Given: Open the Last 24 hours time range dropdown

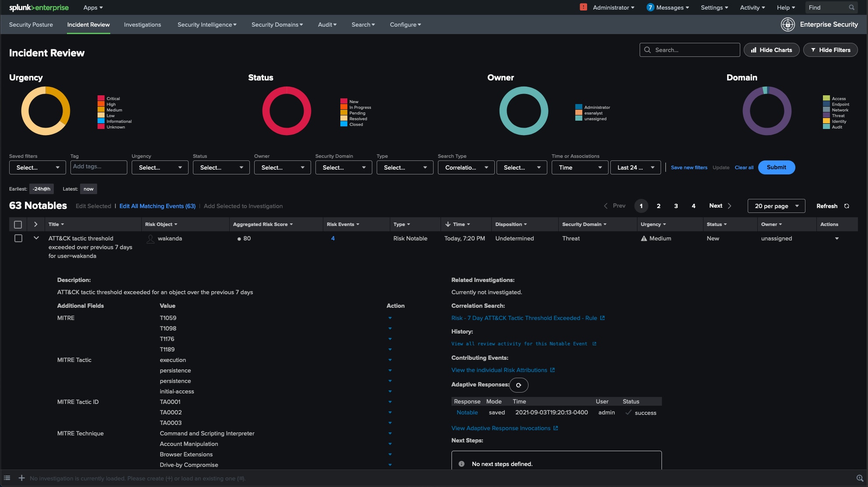Looking at the screenshot, I should (636, 167).
